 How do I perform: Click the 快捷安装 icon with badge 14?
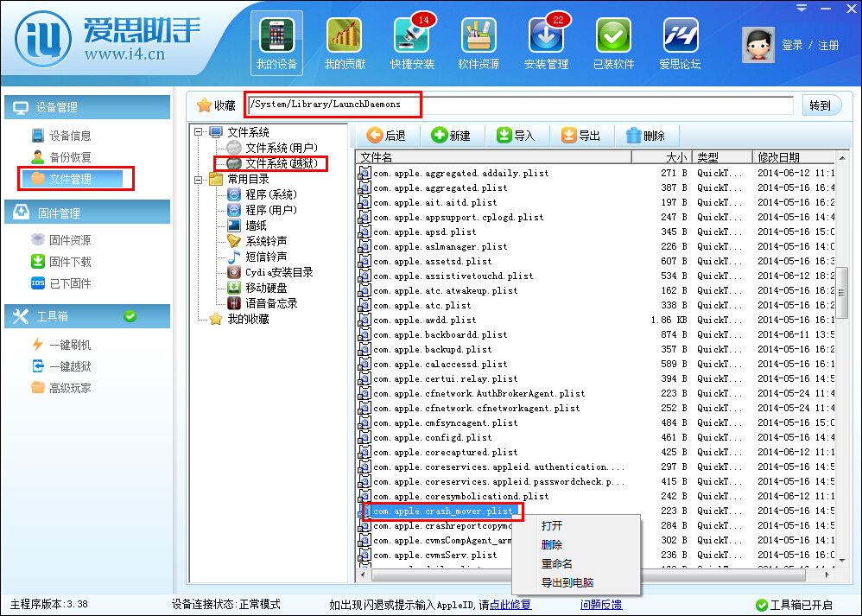(x=412, y=39)
